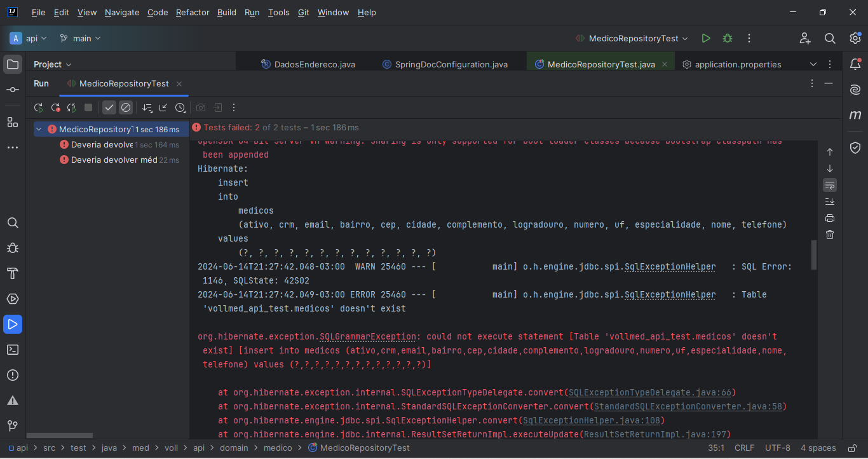Open more run actions menu in top toolbar
Image resolution: width=868 pixels, height=459 pixels.
[749, 38]
